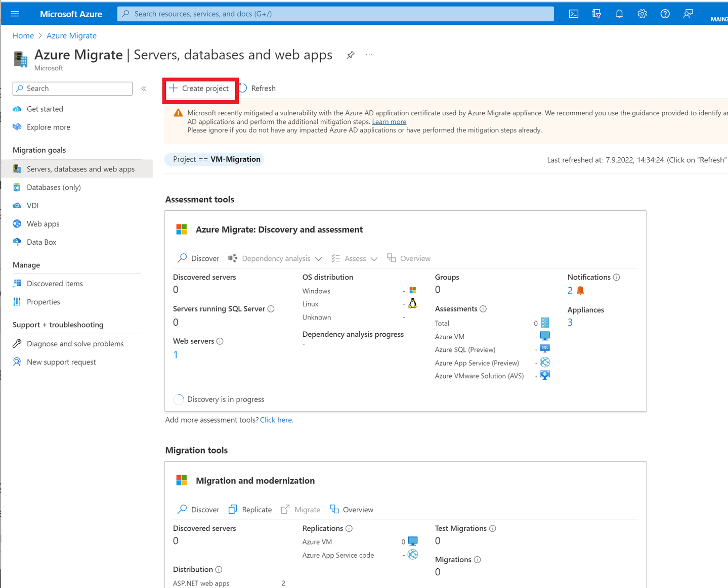Open the more options ellipsis beside title
The height and width of the screenshot is (588, 728).
pos(369,55)
